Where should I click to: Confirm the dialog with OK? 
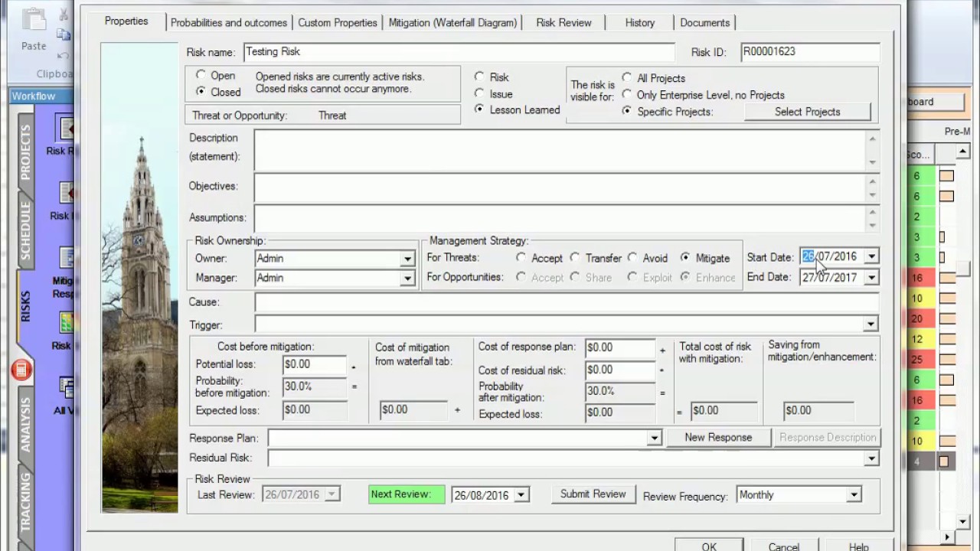[x=709, y=545]
